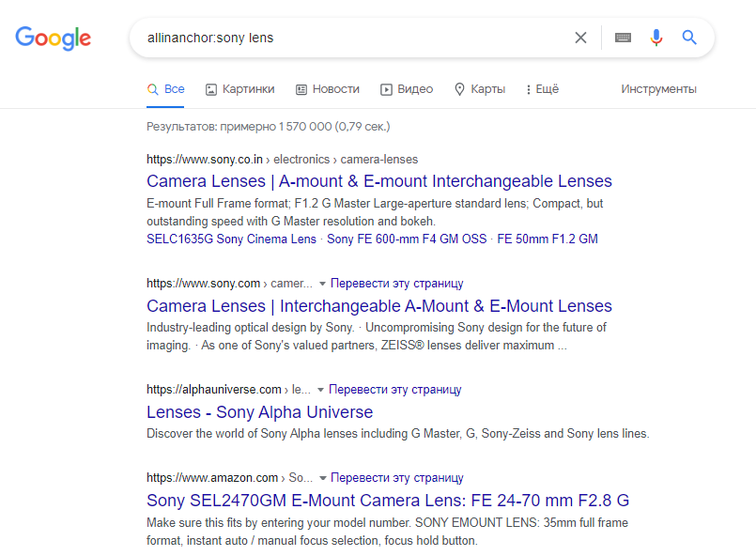This screenshot has height=556, width=756.
Task: Open the Видео tab
Action: click(407, 89)
